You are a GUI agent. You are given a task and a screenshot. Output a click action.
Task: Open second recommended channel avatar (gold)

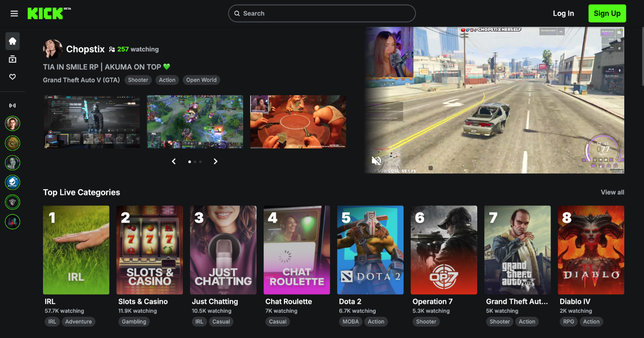point(12,143)
